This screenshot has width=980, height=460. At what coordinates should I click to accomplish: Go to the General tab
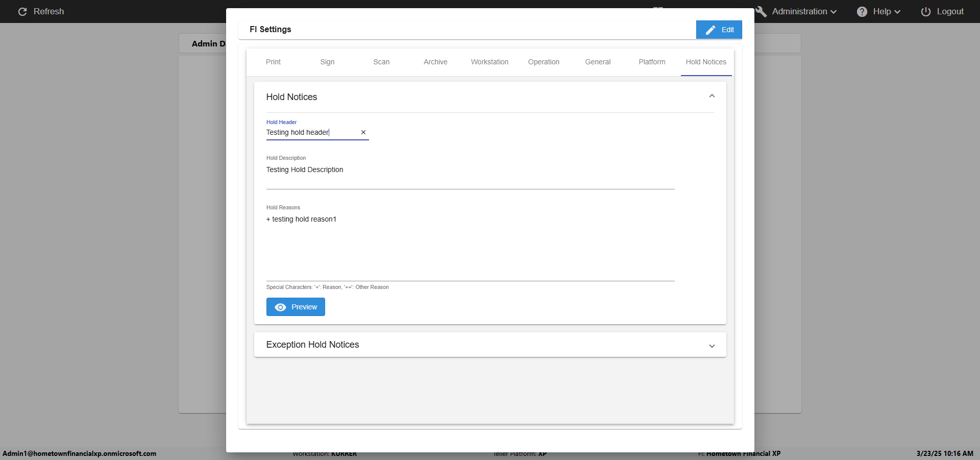click(598, 62)
